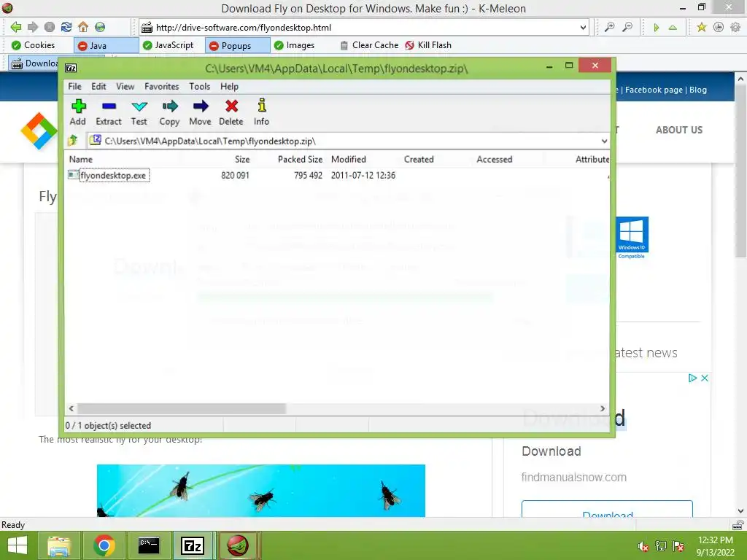Viewport: 747px width, 560px height.
Task: Click the 7-Zip scrollbar right arrow
Action: 603,408
